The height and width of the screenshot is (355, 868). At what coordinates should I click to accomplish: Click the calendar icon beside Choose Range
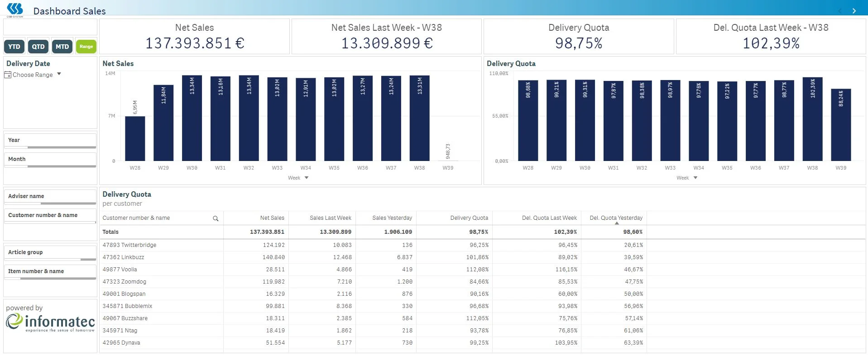click(8, 75)
